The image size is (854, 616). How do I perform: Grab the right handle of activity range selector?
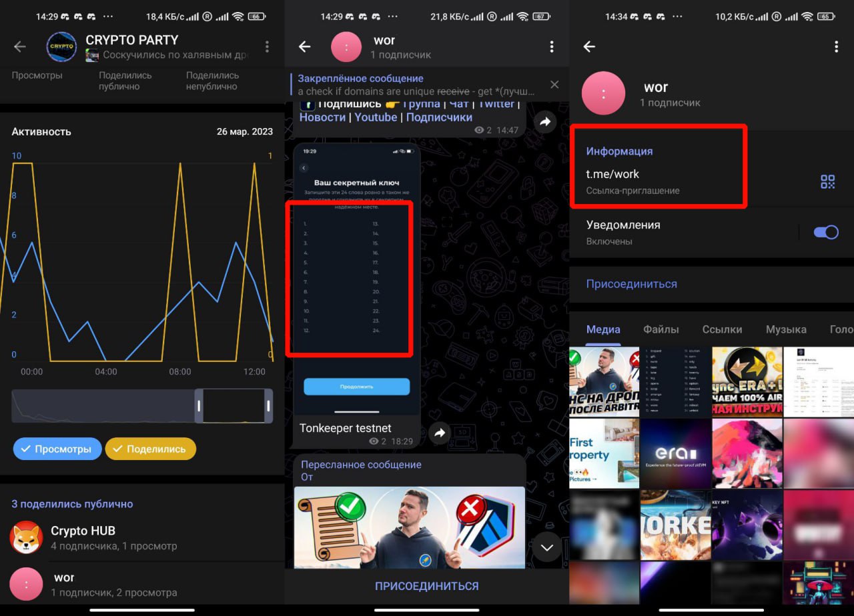[268, 406]
